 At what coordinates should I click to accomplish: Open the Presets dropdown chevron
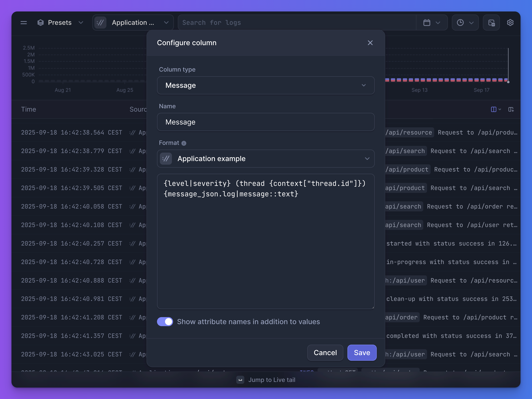point(81,22)
